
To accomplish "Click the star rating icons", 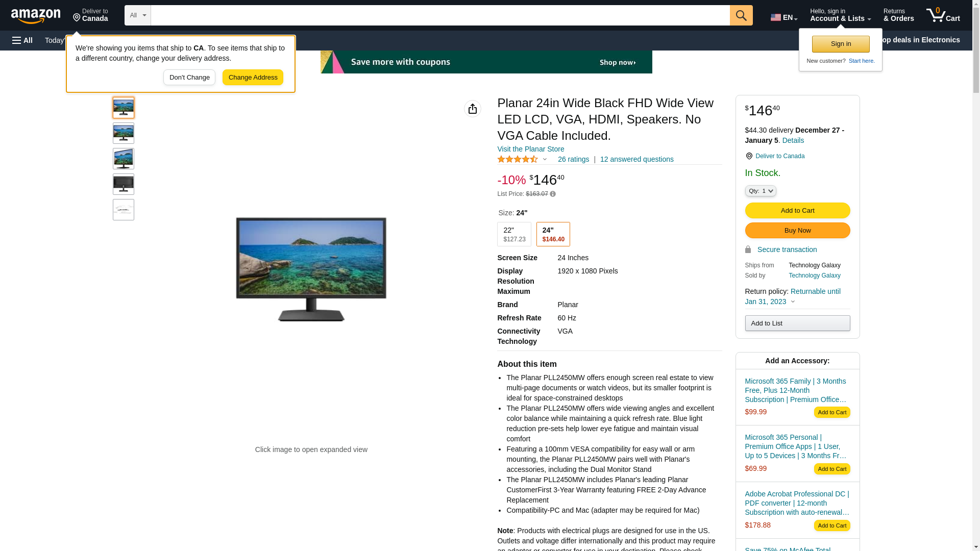I will pos(518,159).
